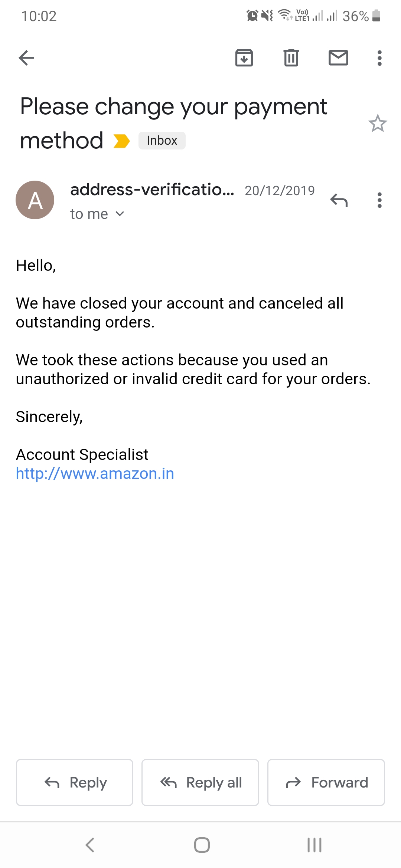Toggle the yellow importance marker

click(121, 141)
